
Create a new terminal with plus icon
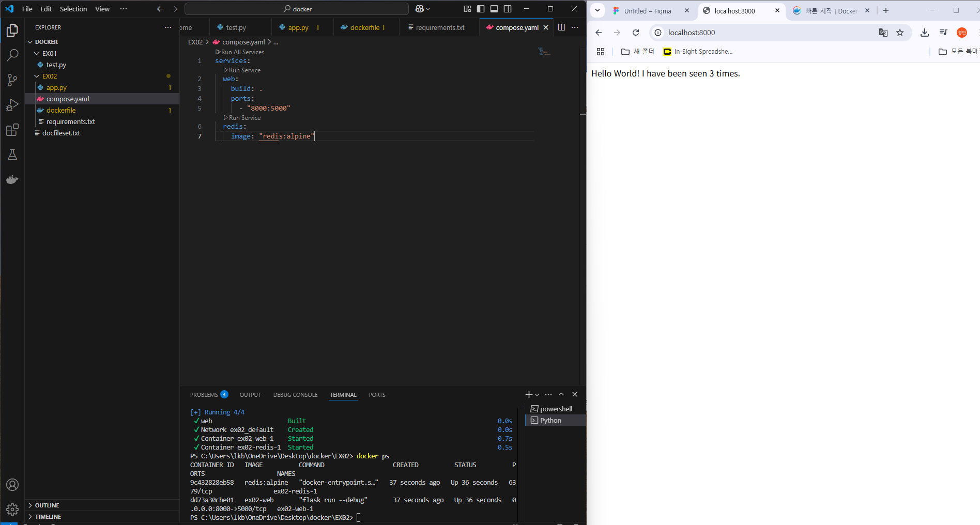point(529,394)
